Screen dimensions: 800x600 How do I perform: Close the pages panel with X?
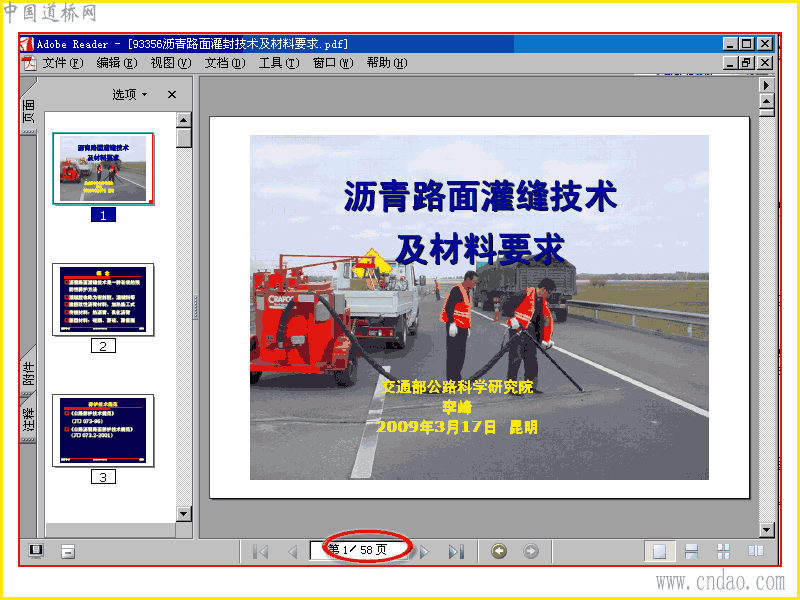coord(172,94)
